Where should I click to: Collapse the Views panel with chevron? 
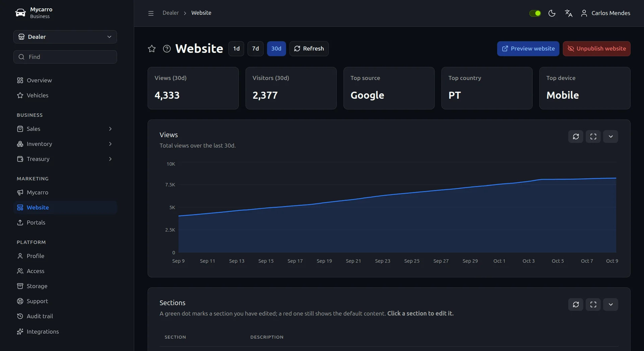click(611, 137)
